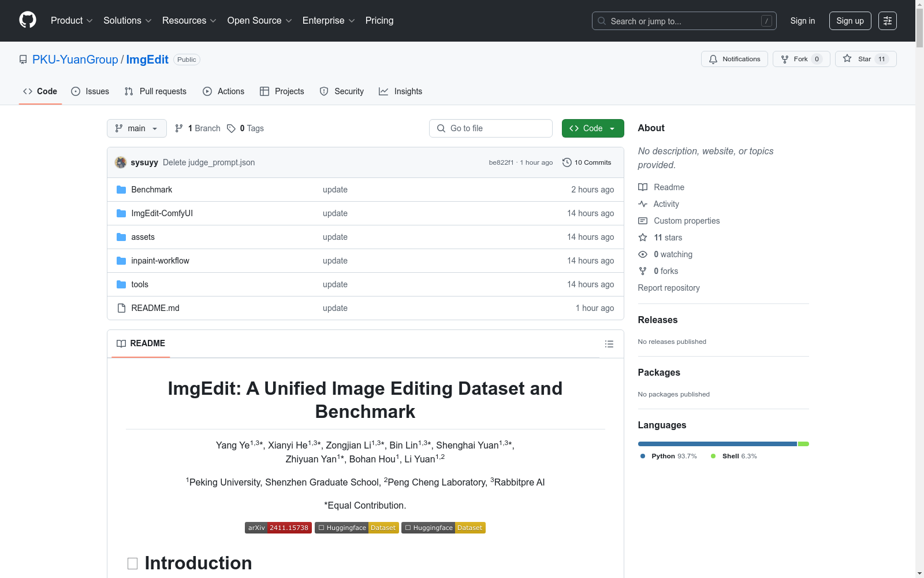
Task: Open the arXiv 2411.15738 badge
Action: point(278,528)
